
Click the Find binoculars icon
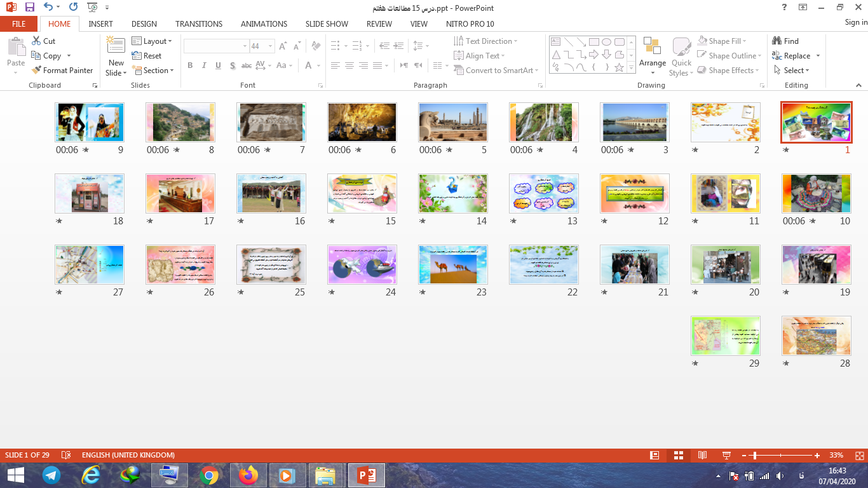coord(777,41)
